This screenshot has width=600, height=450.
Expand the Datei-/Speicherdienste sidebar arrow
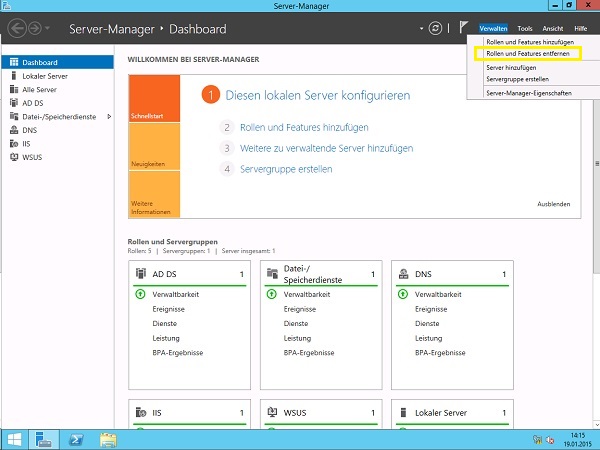coord(109,116)
